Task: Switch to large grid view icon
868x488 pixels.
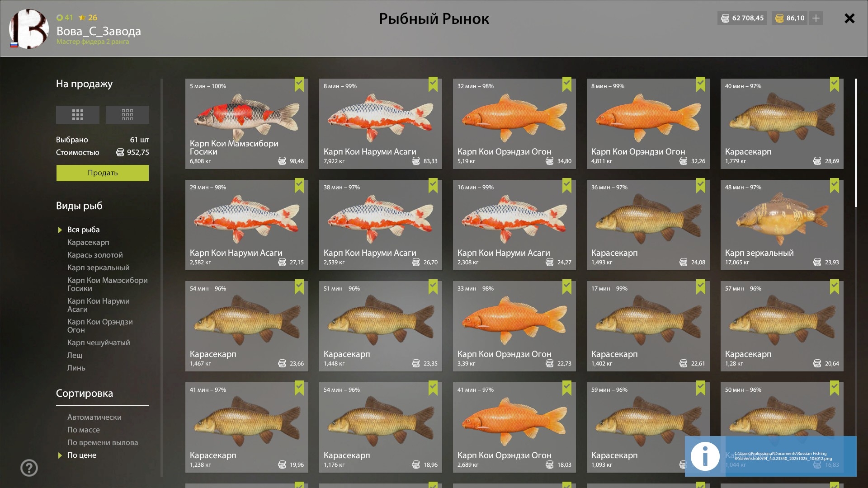Action: 77,115
